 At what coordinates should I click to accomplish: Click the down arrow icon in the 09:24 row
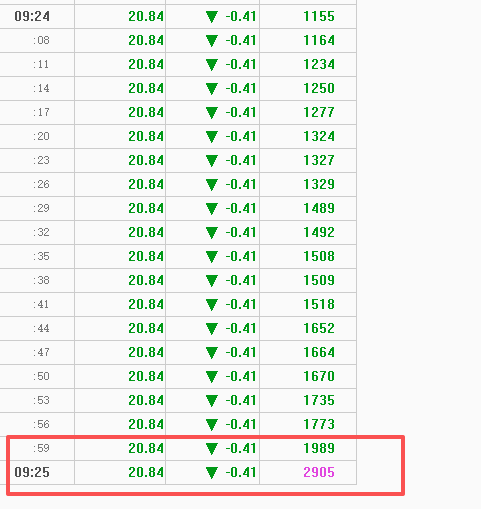click(x=212, y=17)
